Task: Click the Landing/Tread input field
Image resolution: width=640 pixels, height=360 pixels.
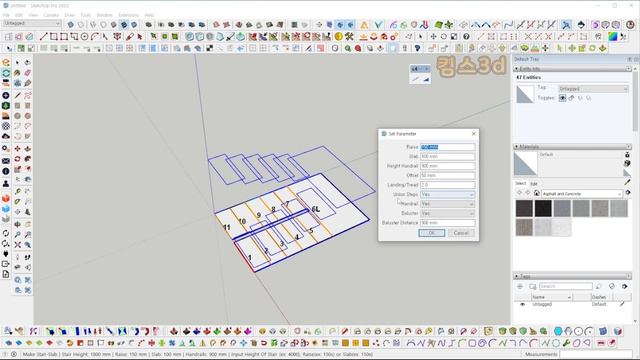Action: 448,185
